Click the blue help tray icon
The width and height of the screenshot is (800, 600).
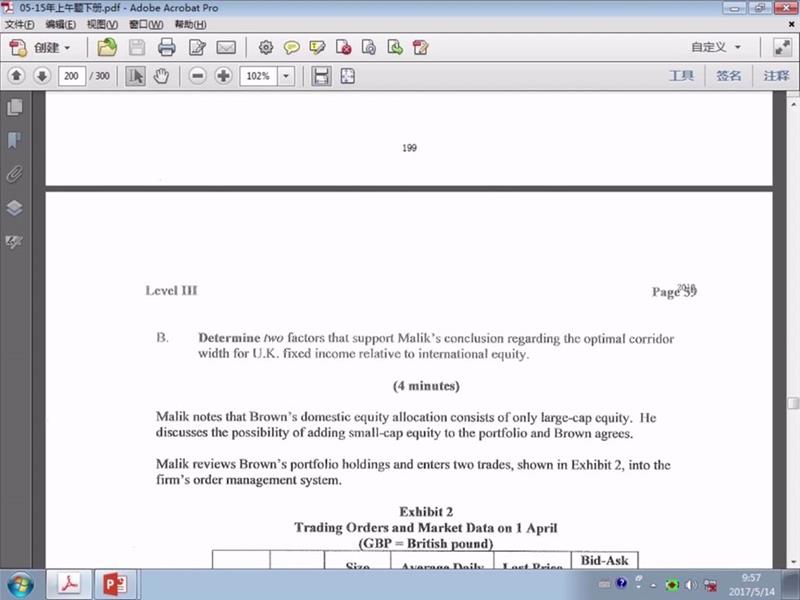[x=621, y=583]
